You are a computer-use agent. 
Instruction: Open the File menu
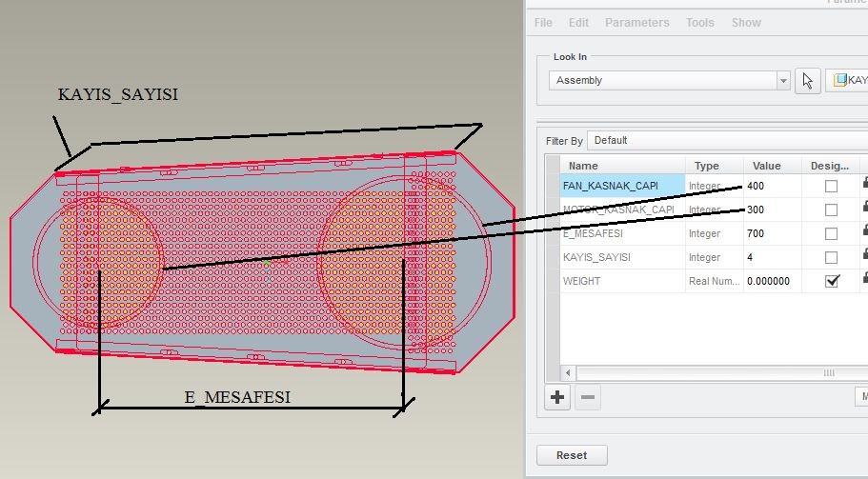(543, 23)
